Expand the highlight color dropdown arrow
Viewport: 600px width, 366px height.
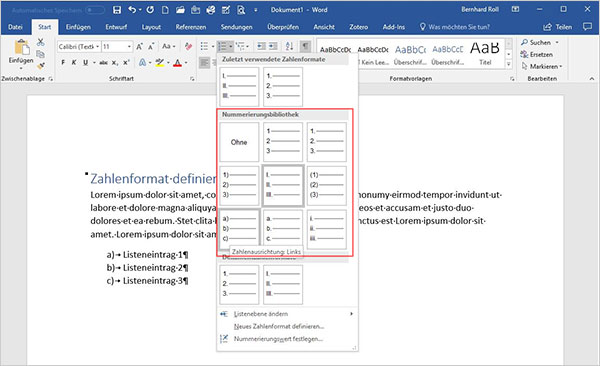[x=168, y=62]
